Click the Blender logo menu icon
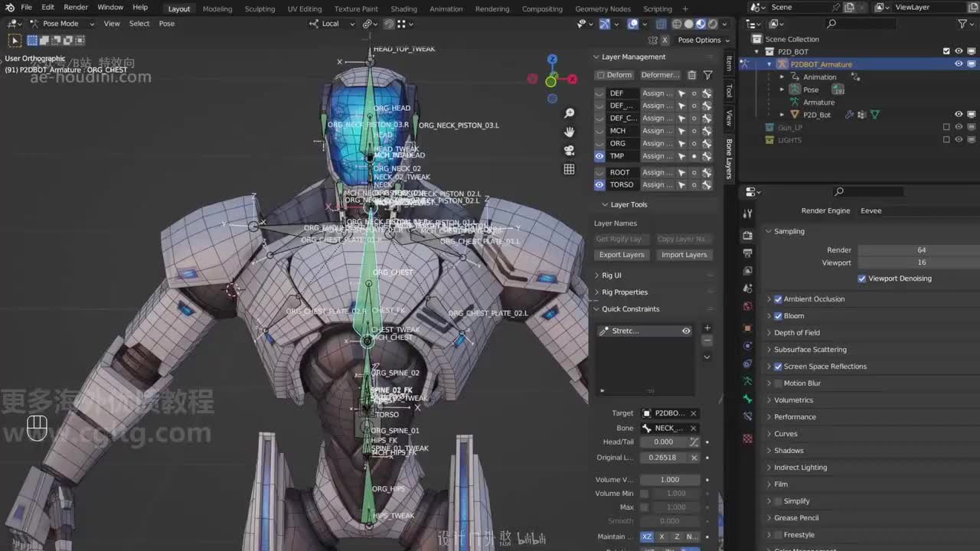The width and height of the screenshot is (980, 551). (x=9, y=8)
